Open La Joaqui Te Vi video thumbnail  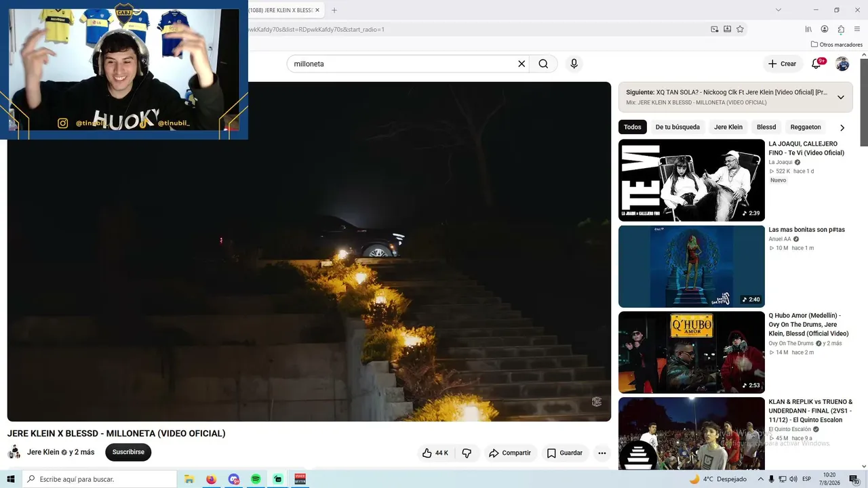[x=692, y=180]
